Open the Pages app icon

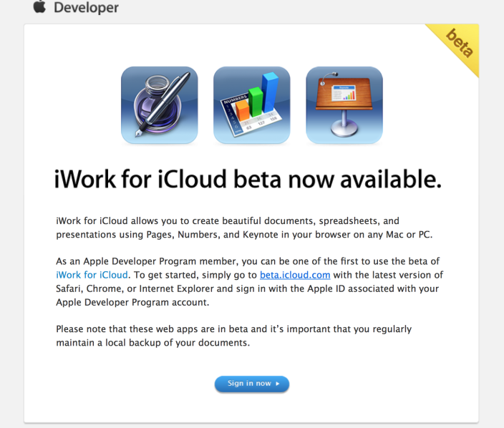point(160,105)
